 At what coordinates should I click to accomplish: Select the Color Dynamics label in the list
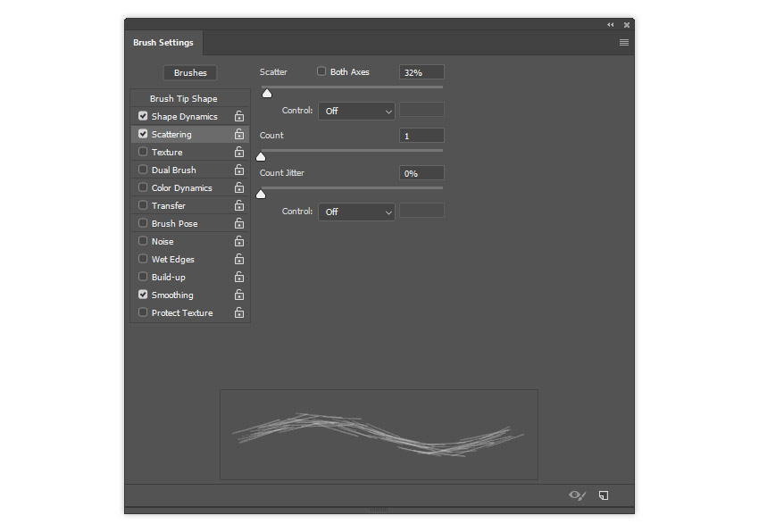(x=182, y=187)
